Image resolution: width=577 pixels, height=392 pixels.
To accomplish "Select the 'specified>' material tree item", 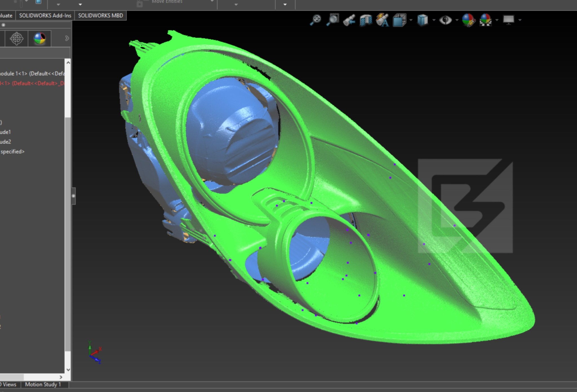I will point(12,152).
